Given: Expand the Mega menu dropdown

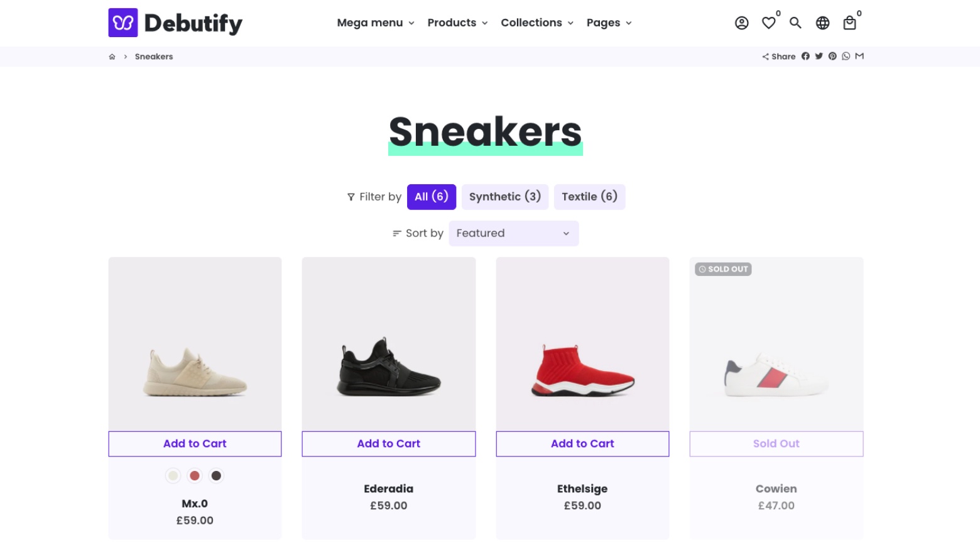Looking at the screenshot, I should (x=376, y=23).
